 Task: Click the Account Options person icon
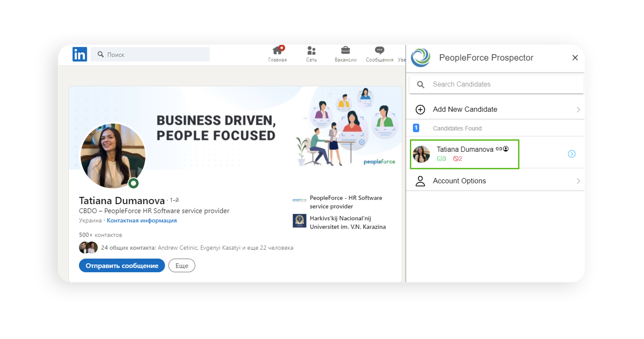[420, 181]
